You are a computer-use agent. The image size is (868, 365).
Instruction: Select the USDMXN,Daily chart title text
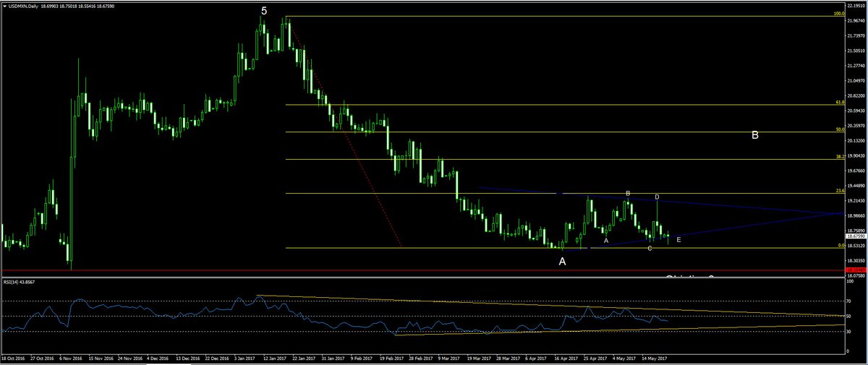(23, 6)
